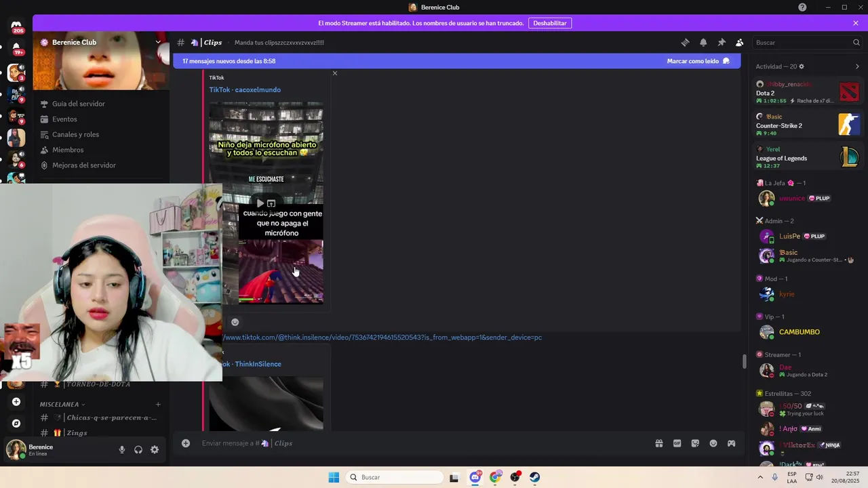Close the cacoxelmundo TikTok embed
868x488 pixels.
pyautogui.click(x=334, y=73)
